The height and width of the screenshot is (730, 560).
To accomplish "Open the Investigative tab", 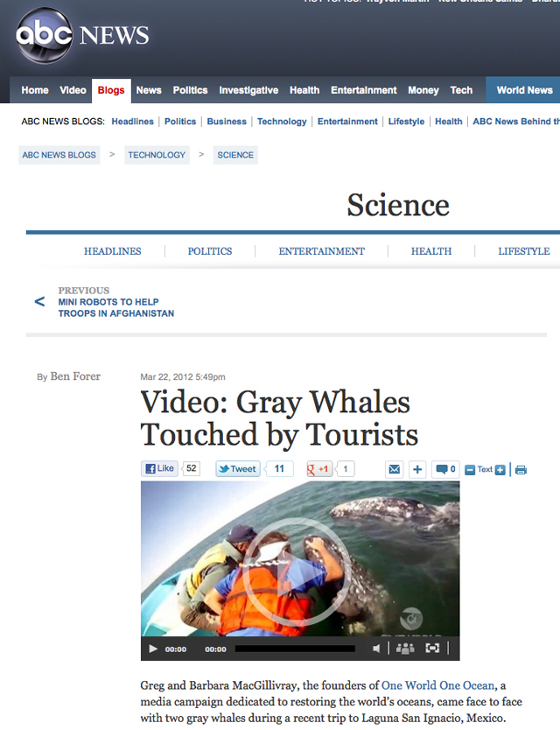I will pyautogui.click(x=248, y=90).
